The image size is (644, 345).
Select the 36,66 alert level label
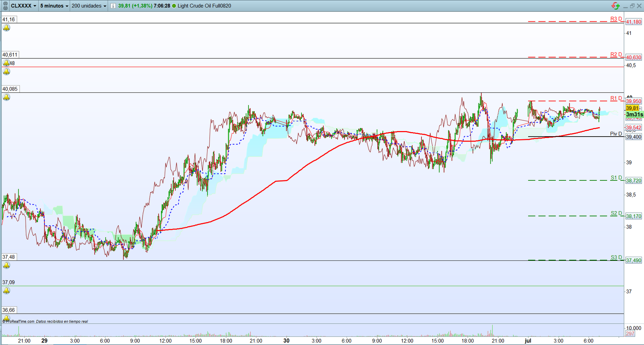point(9,310)
